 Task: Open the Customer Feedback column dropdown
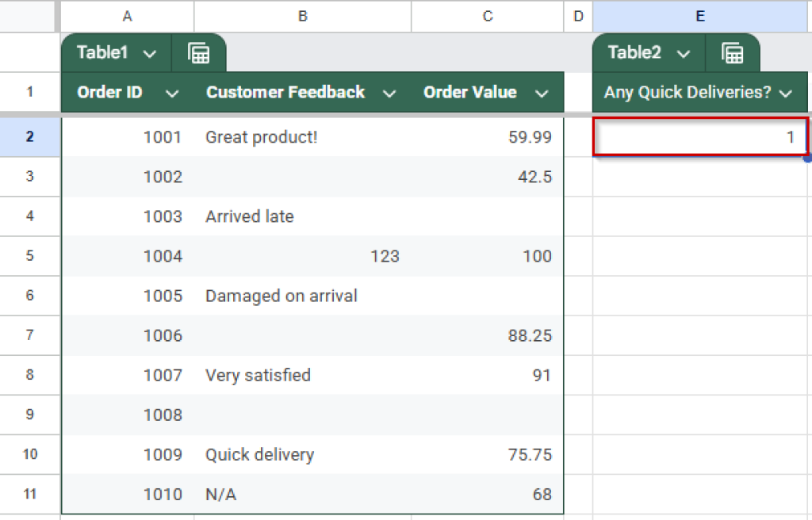point(389,92)
